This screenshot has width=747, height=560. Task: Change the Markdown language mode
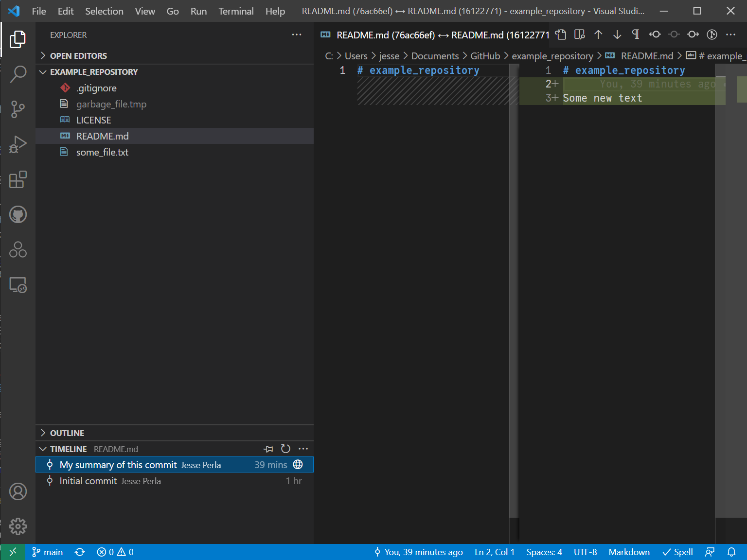[x=629, y=552]
